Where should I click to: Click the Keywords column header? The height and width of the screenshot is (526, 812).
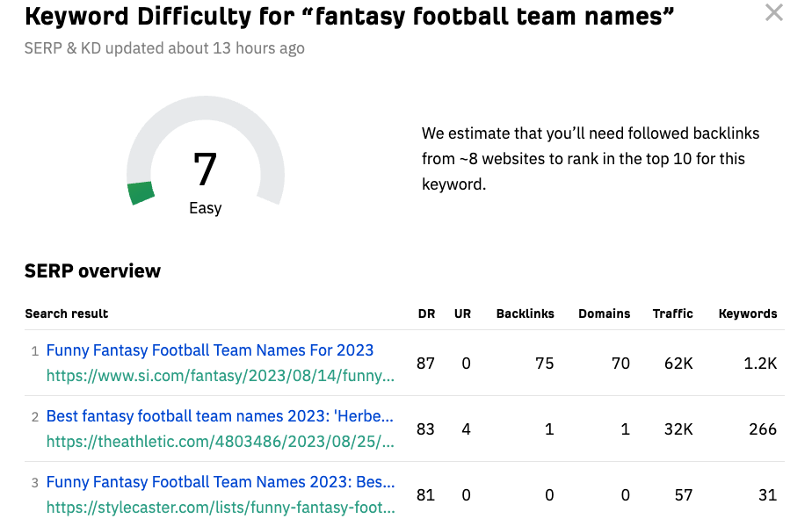[747, 313]
